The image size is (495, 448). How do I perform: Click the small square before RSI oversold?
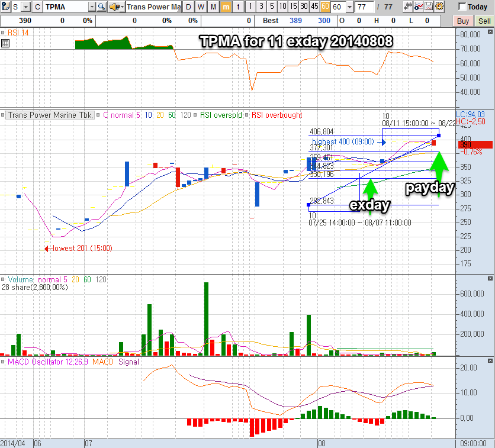pyautogui.click(x=195, y=115)
